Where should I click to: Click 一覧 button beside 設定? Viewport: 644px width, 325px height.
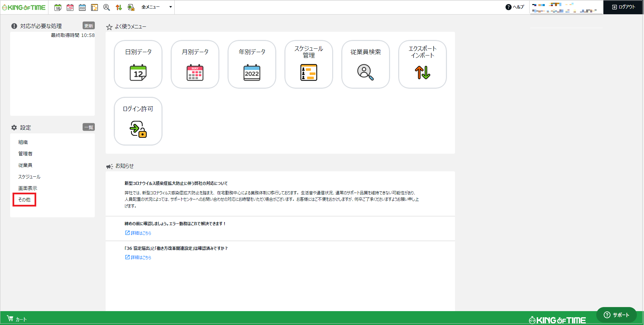(x=89, y=127)
